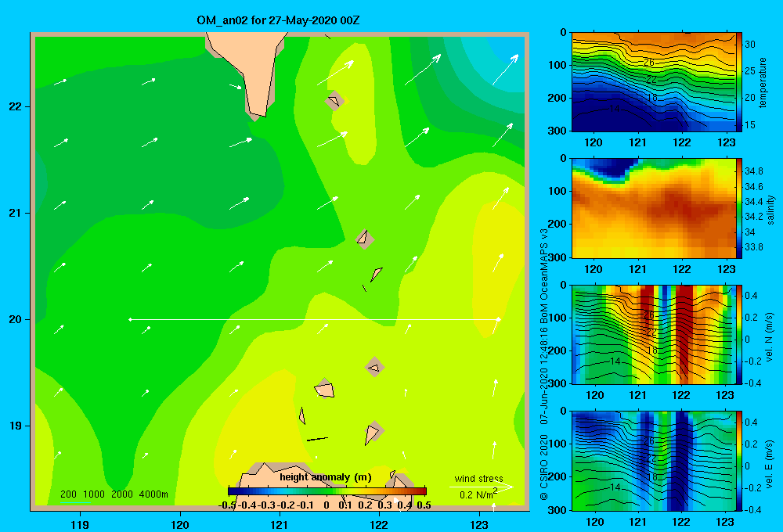Open the temperature depth section panel
This screenshot has width=783, height=532.
coord(654,82)
